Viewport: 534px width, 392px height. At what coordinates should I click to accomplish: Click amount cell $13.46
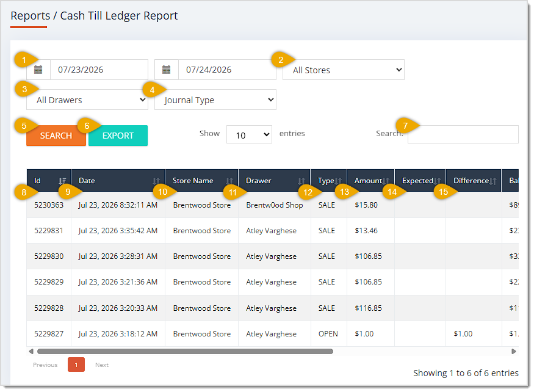point(366,231)
